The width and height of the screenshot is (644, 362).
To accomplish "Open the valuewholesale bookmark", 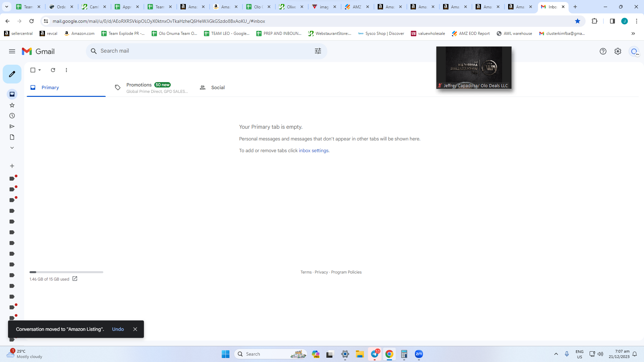I will coord(428,34).
